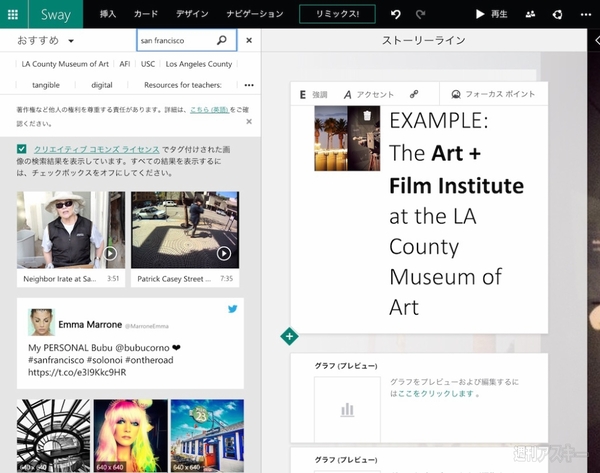Toggle the Creative Commons license checkbox
Screen dimensions: 600x473
click(x=21, y=149)
